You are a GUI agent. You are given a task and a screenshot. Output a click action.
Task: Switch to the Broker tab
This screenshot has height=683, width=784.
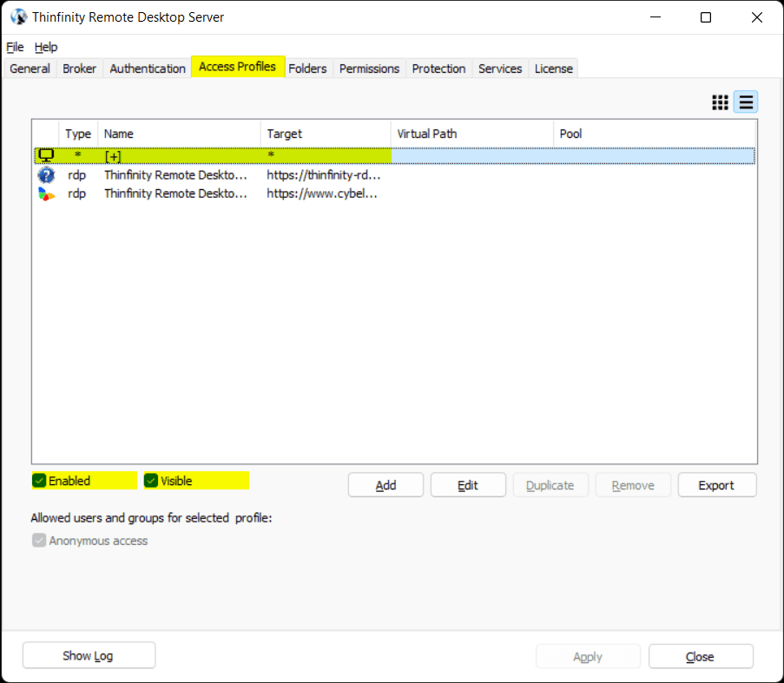coord(80,69)
